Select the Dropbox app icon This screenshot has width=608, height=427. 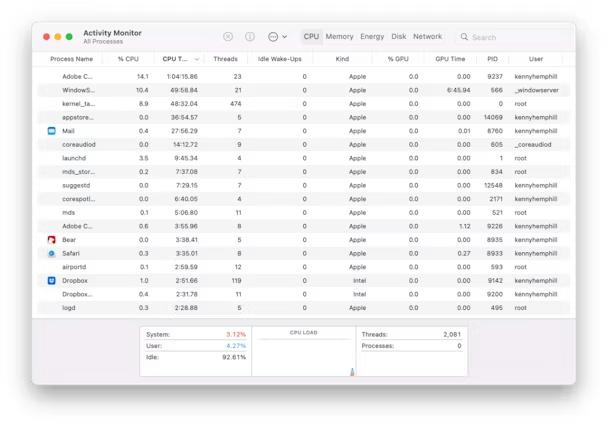[x=52, y=280]
